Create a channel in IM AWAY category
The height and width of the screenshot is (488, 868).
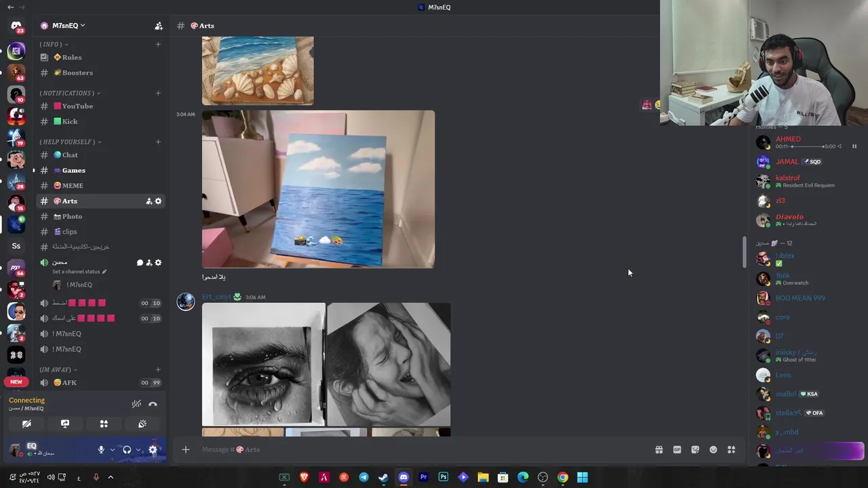click(x=158, y=369)
